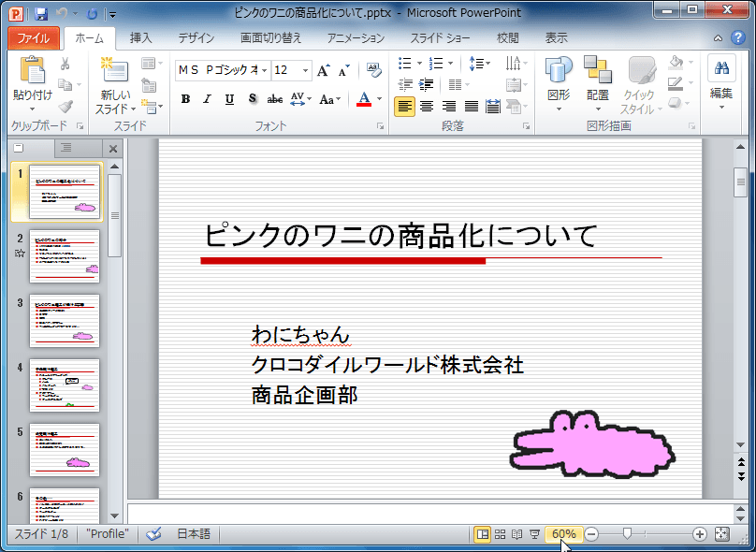756x552 pixels.
Task: Click the Redo icon in quick access toolbar
Action: click(92, 13)
